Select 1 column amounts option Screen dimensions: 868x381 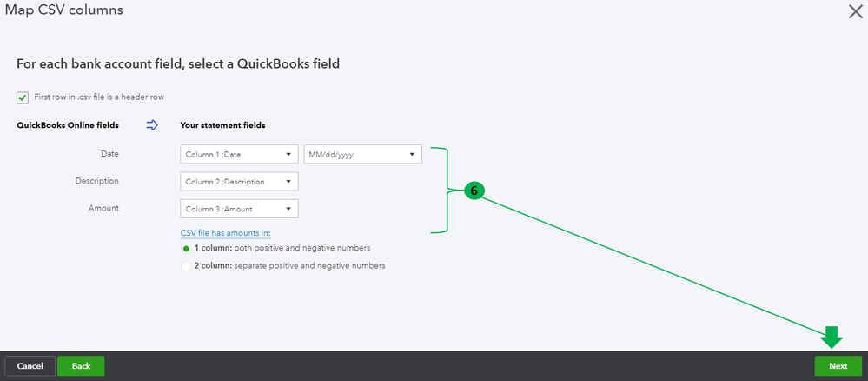coord(186,248)
